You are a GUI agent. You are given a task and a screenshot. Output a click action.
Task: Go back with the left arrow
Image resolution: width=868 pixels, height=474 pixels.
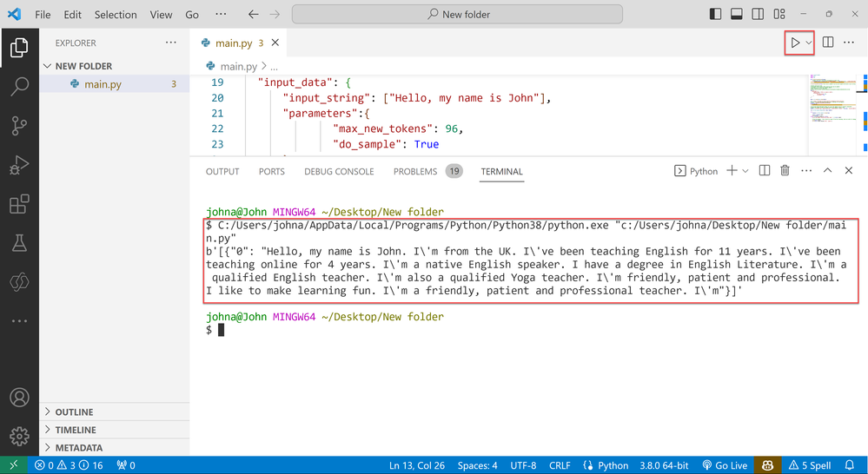(253, 15)
